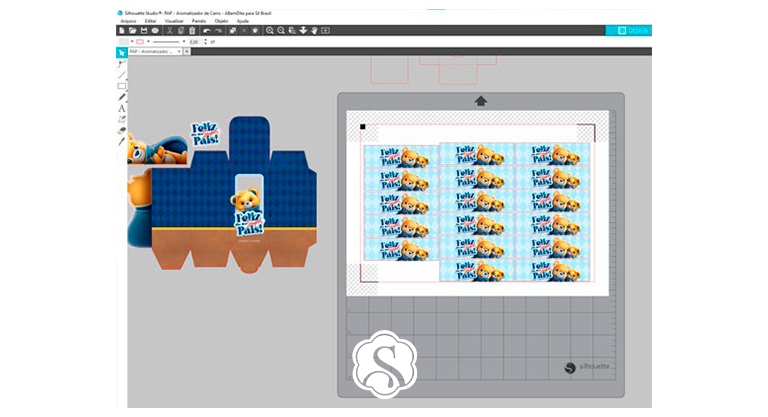Open the fill color swatch
Viewport: 768px width, 417px height.
click(124, 42)
